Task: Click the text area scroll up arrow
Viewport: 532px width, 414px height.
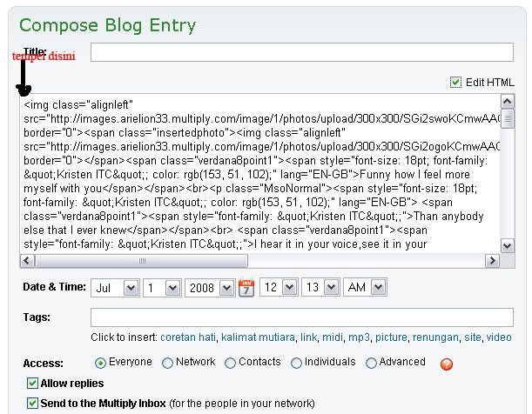Action: pyautogui.click(x=508, y=102)
